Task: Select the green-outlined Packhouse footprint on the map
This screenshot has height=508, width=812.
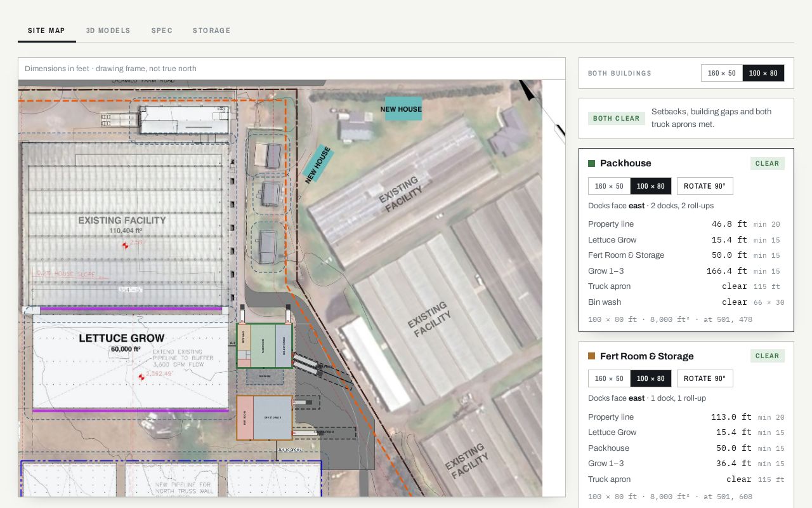Action: coord(265,345)
